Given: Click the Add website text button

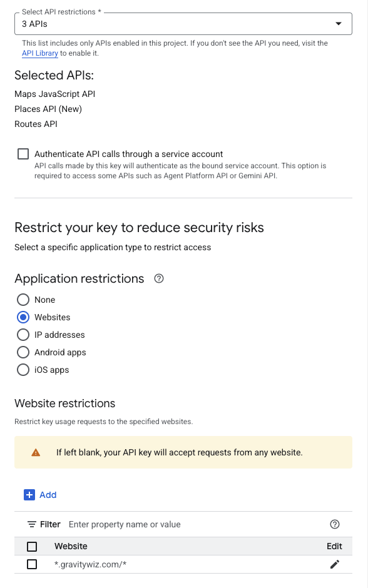Looking at the screenshot, I should pyautogui.click(x=48, y=495).
